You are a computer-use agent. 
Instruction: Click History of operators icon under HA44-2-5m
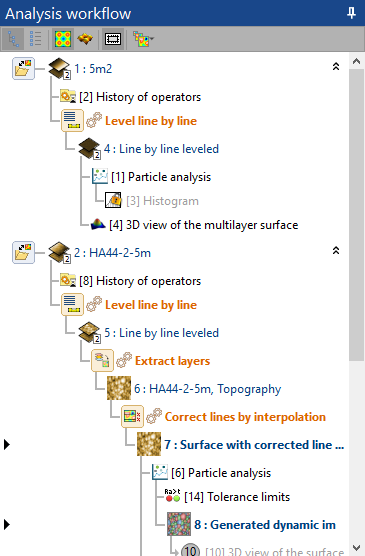coord(67,280)
